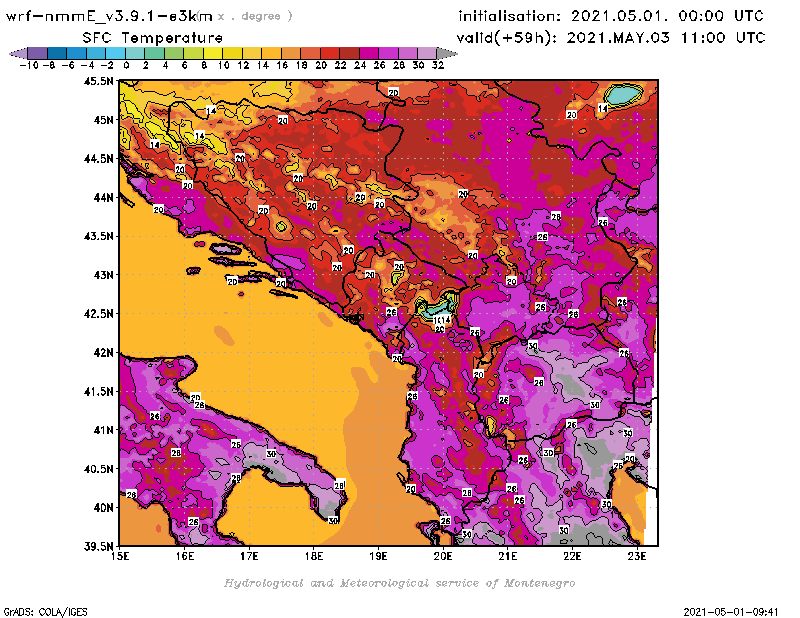Click the 40N latitude label
This screenshot has width=800, height=618.
tap(103, 507)
